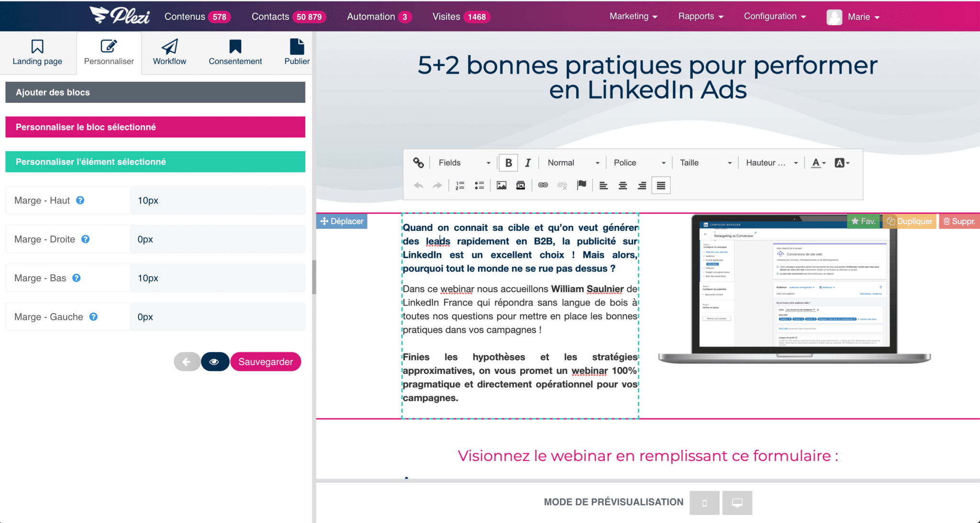Show help for Marge - Gauche
980x523 pixels.
94,316
